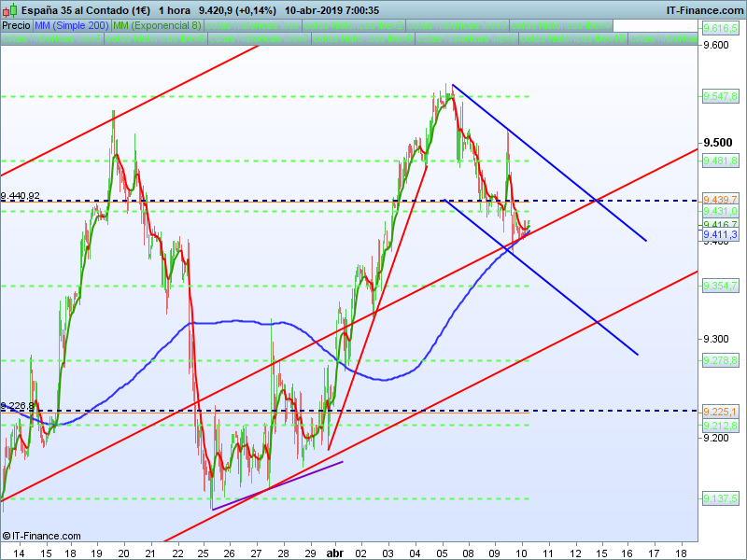Select the cotas historicas ibex3 label
747x560 pixels.
(x=458, y=26)
